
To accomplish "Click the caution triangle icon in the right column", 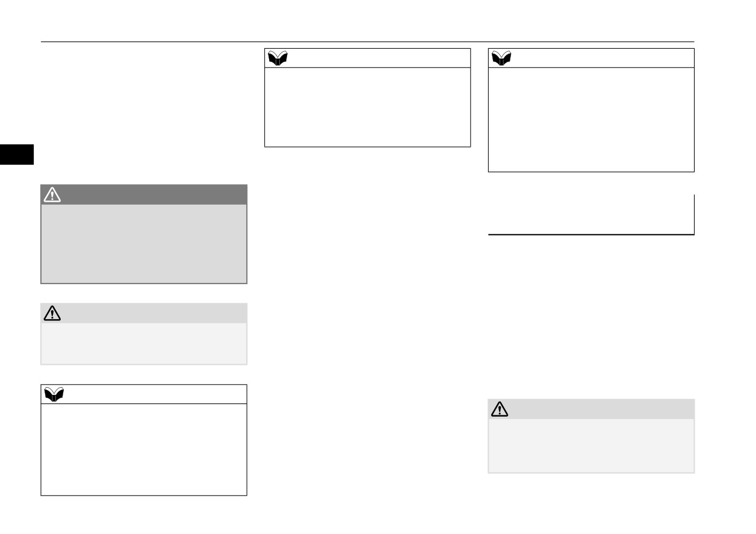I will click(x=500, y=409).
